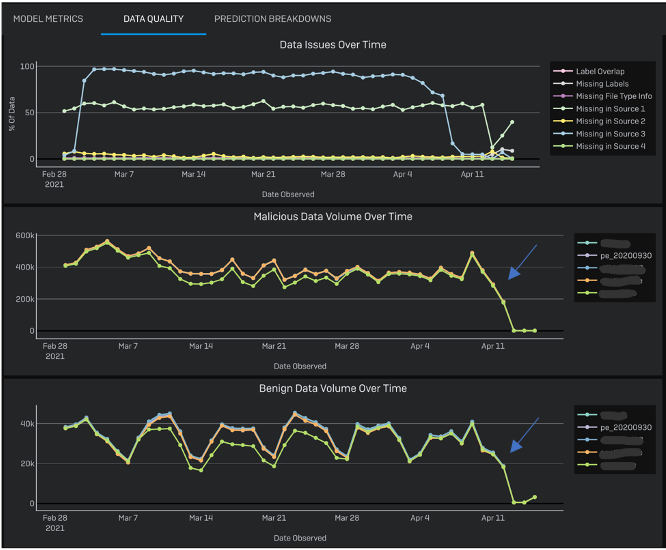Click last Missing in Source 1 data point
666x550 pixels.
pos(512,122)
